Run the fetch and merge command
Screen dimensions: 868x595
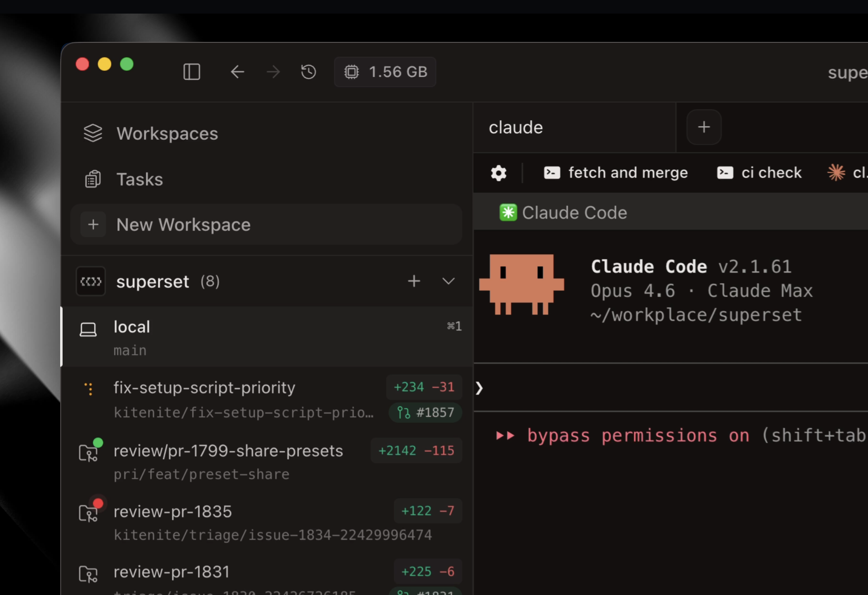click(627, 173)
